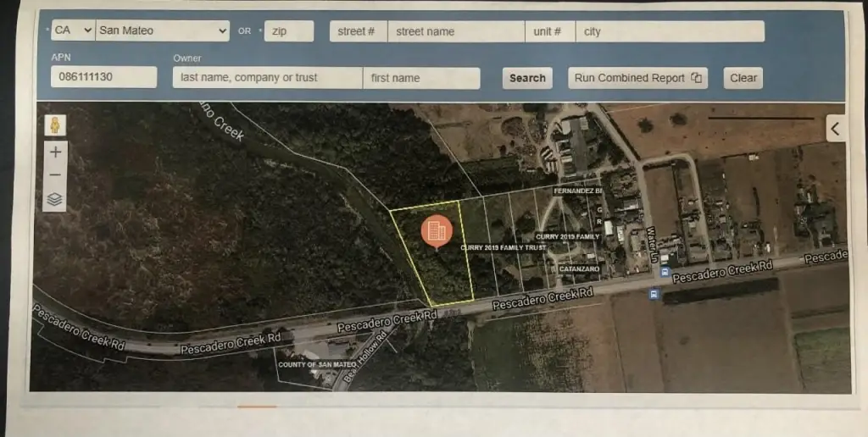Expand the San Mateo county dropdown
The image size is (868, 437).
[x=163, y=31]
